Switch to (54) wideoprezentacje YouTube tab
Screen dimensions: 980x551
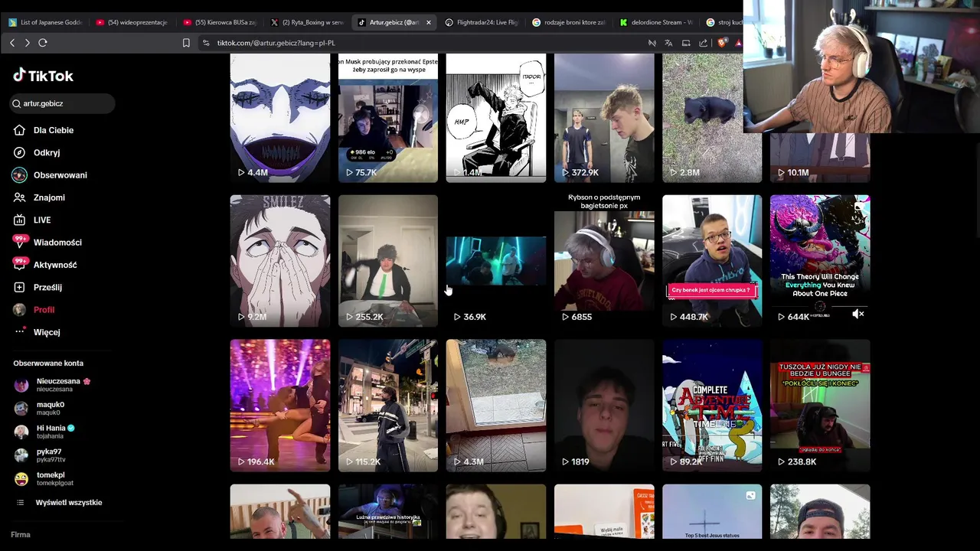(x=132, y=22)
